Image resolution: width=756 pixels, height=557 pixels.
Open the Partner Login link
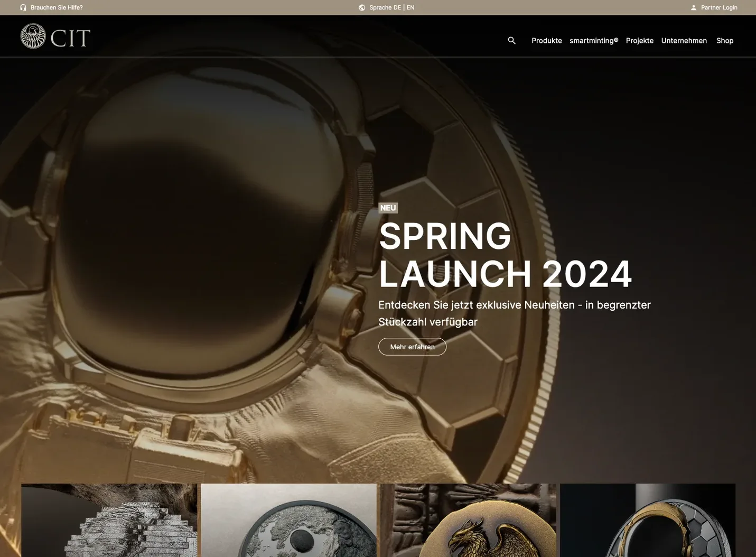point(719,7)
